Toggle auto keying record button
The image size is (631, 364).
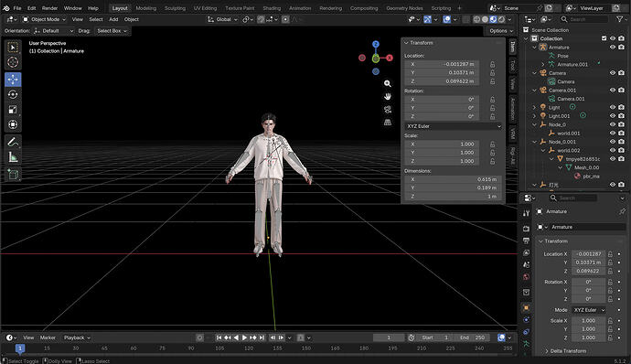(x=199, y=337)
